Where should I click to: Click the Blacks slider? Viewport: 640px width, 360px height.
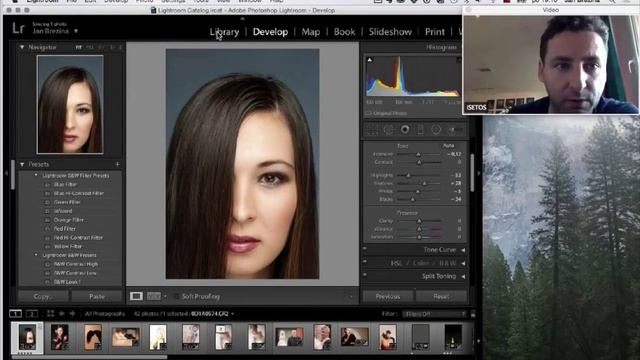click(x=419, y=199)
